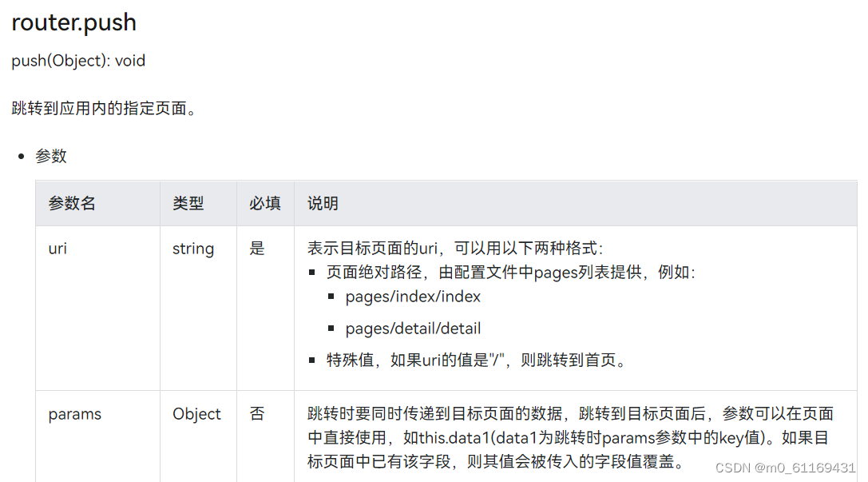Click the 页面绝对路径 bullet line
The image size is (868, 482).
(511, 273)
